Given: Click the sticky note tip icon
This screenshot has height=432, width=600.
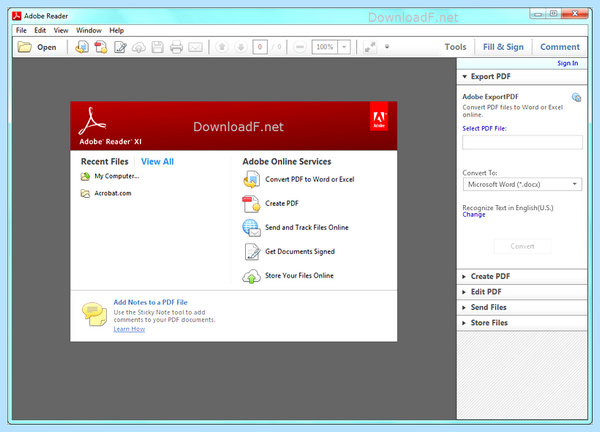Looking at the screenshot, I should coord(94,315).
